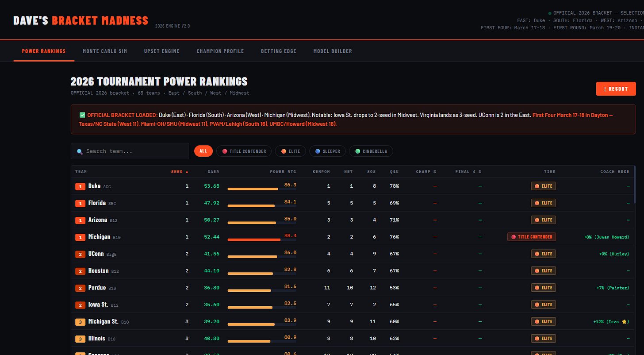The height and width of the screenshot is (355, 644).
Task: Sort by SOS column header
Action: pos(372,172)
